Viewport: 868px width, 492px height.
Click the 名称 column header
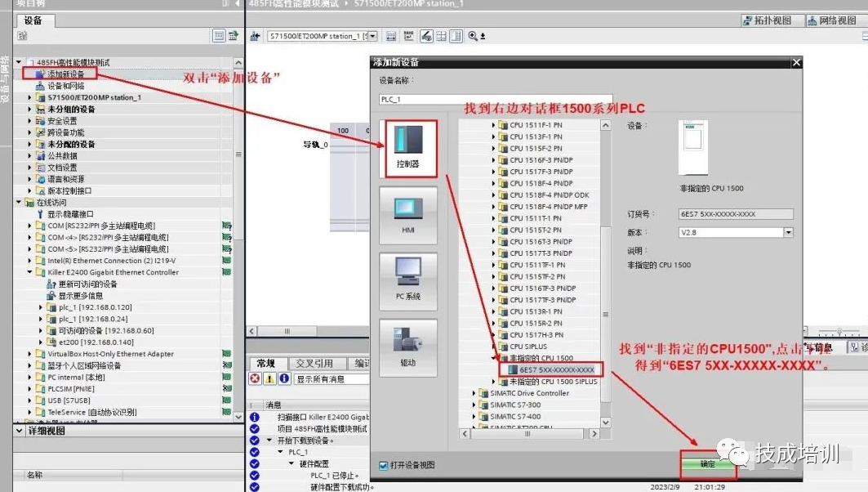[x=34, y=475]
